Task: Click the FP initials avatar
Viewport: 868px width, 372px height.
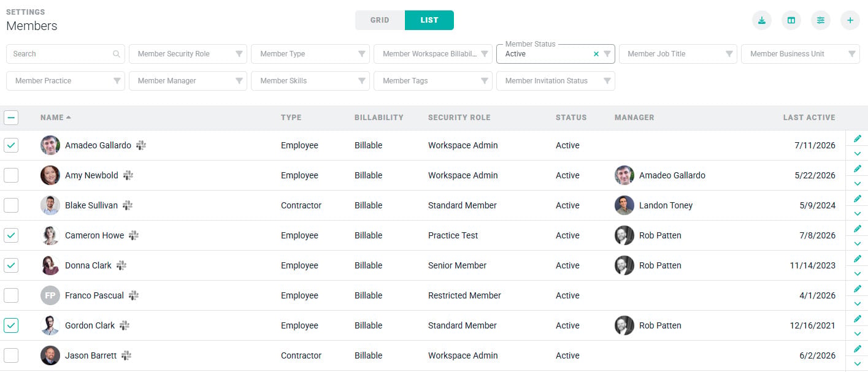Action: [x=50, y=295]
